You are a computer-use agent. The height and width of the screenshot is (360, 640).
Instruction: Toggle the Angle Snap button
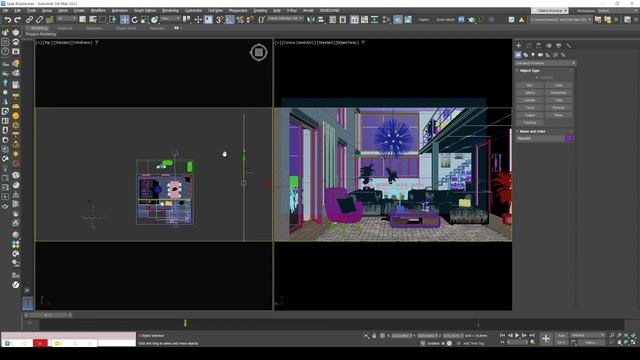(230, 19)
